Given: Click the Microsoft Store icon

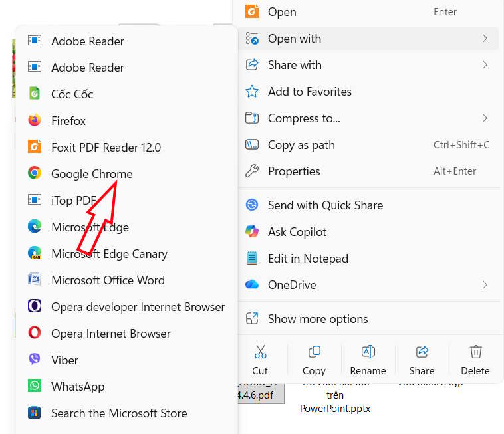Looking at the screenshot, I should tap(35, 413).
